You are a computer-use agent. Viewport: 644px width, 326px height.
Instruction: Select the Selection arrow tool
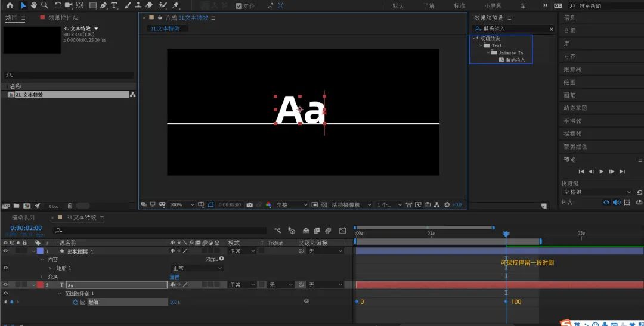(23, 5)
